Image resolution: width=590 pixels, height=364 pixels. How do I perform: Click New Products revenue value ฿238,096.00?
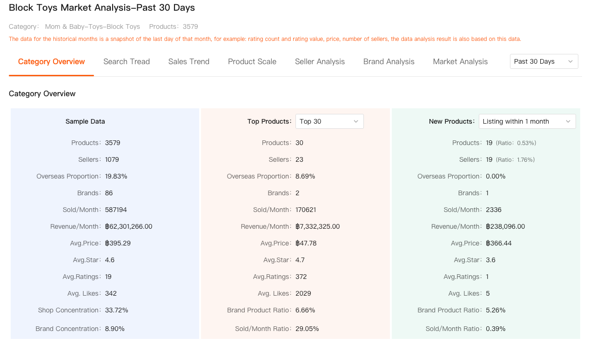(x=505, y=226)
